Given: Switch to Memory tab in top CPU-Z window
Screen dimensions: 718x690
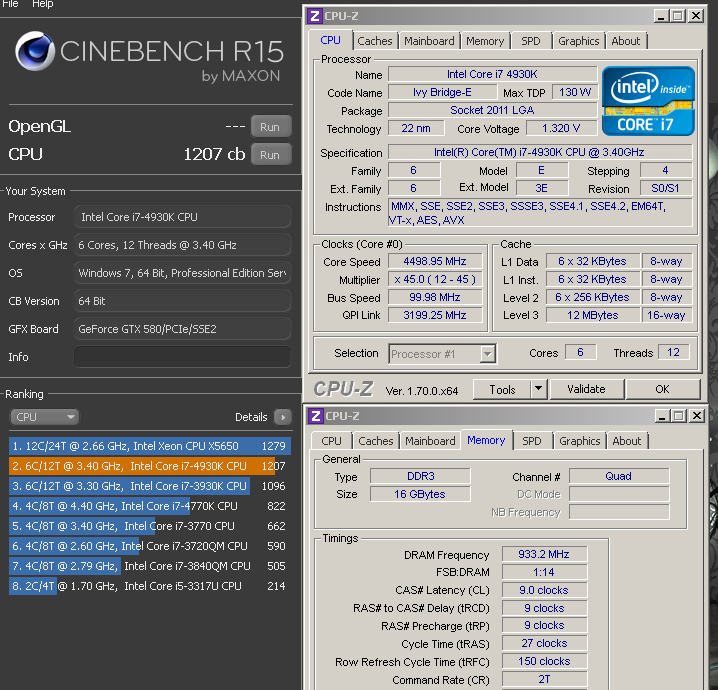Looking at the screenshot, I should pos(485,41).
